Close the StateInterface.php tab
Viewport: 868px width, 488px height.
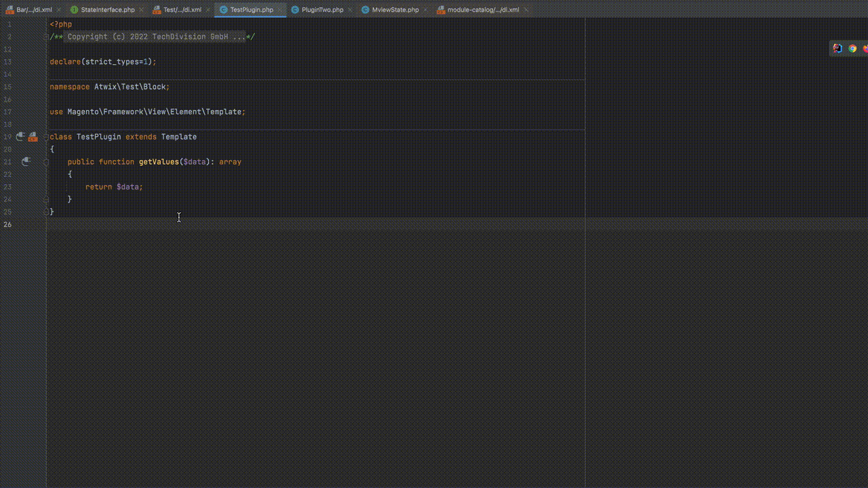(141, 10)
